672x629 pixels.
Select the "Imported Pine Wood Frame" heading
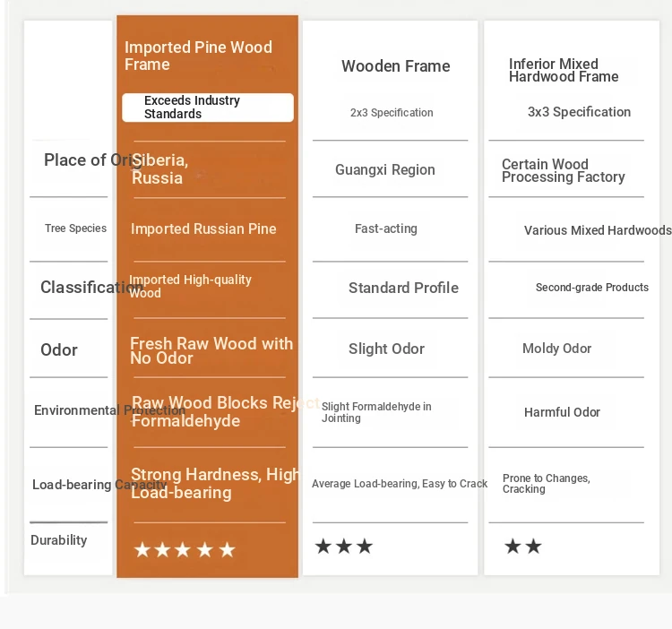(x=198, y=56)
